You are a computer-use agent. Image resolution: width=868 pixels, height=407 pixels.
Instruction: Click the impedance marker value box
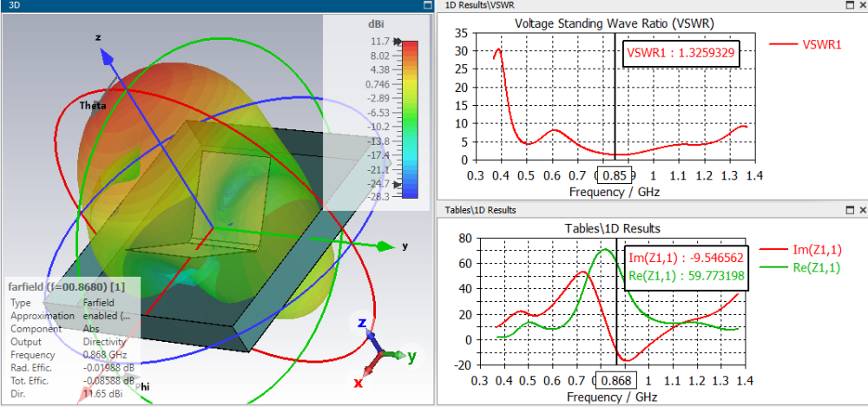(x=687, y=268)
